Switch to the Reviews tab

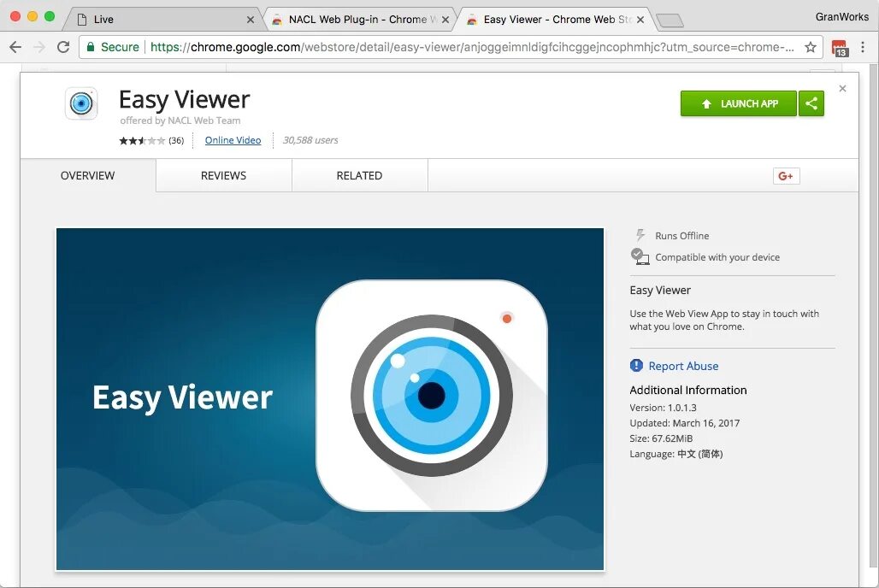(224, 175)
